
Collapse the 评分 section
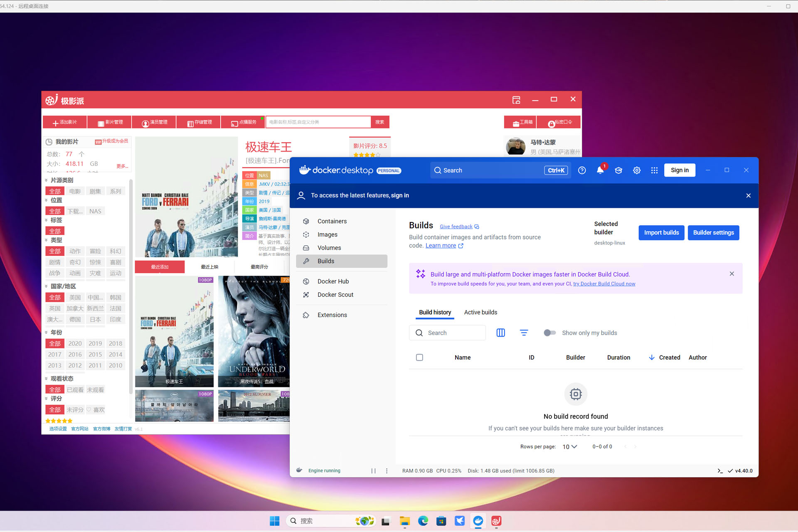47,399
